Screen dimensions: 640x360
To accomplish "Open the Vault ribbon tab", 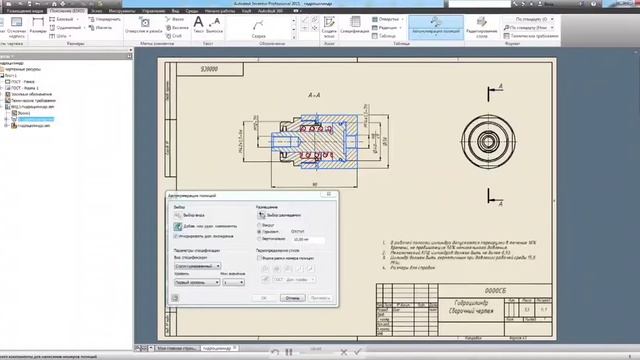I will click(x=246, y=11).
